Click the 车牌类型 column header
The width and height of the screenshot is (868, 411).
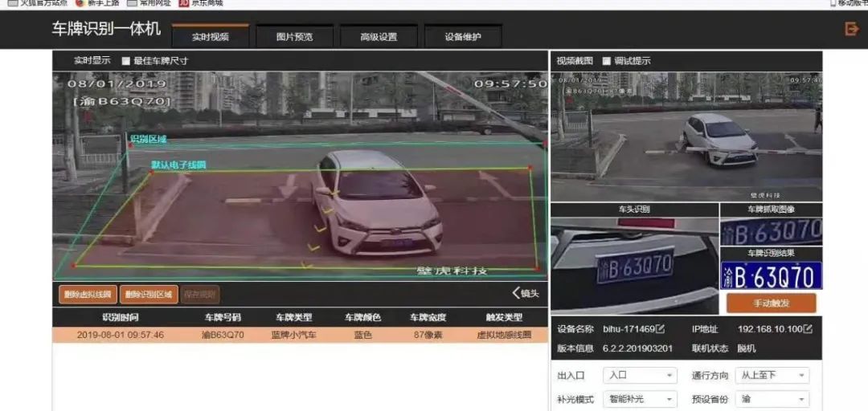294,318
